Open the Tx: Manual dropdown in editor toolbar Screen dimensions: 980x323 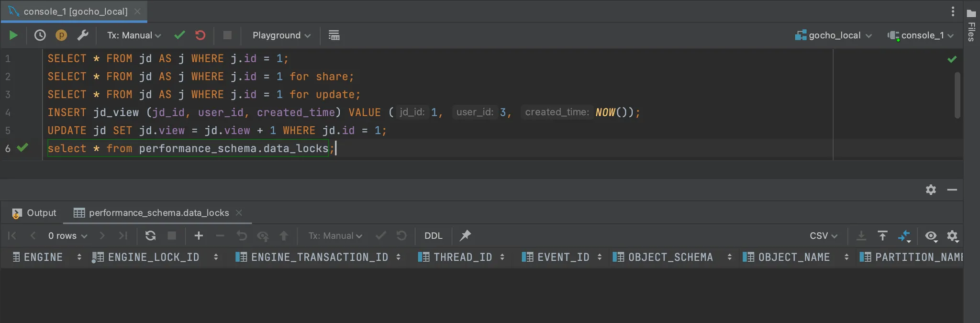[134, 35]
